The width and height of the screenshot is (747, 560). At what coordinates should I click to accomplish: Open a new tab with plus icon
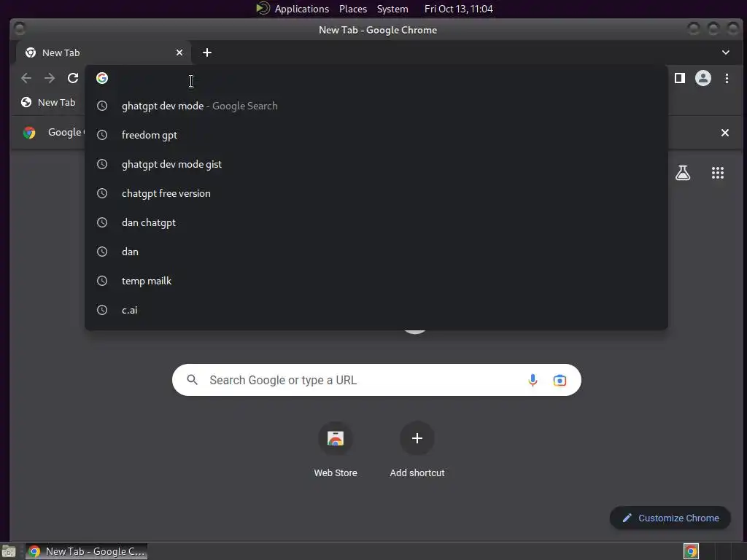point(206,52)
